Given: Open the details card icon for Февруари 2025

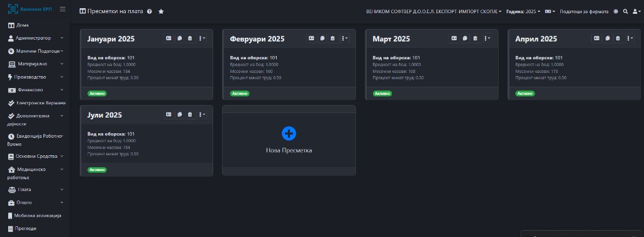Looking at the screenshot, I should coord(311,38).
